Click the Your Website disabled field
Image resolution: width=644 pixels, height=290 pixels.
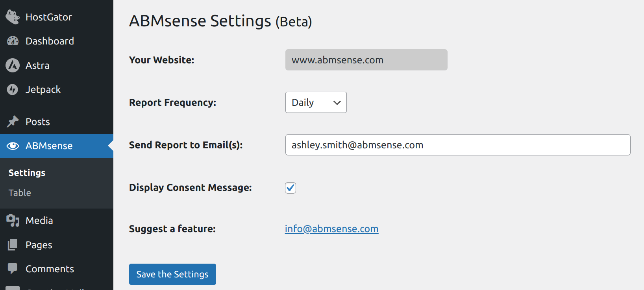[366, 60]
